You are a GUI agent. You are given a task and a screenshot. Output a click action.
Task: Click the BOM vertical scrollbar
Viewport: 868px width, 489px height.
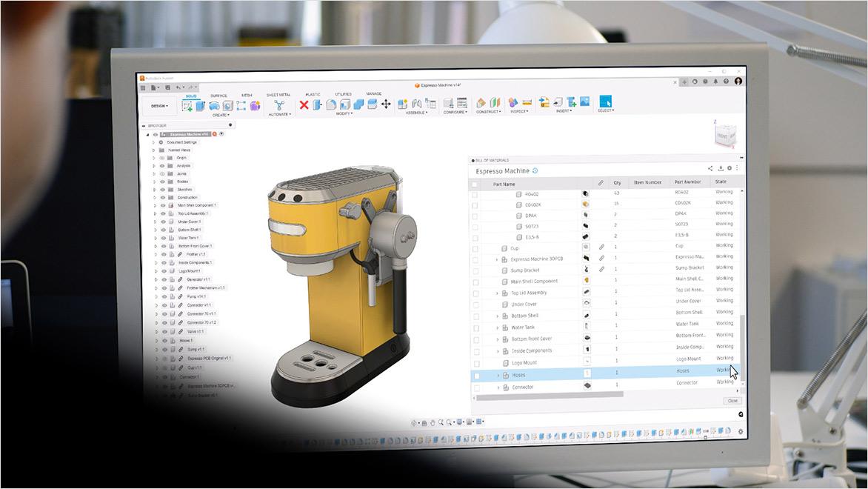click(x=741, y=341)
